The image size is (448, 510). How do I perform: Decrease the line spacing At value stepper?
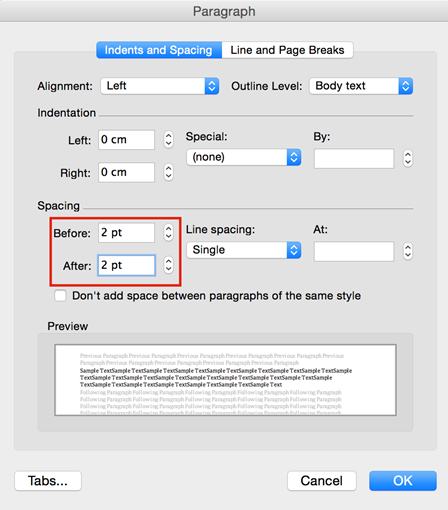[x=408, y=255]
